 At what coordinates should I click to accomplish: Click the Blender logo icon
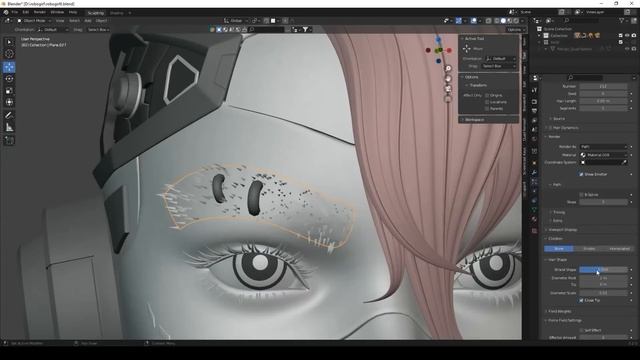(6, 13)
